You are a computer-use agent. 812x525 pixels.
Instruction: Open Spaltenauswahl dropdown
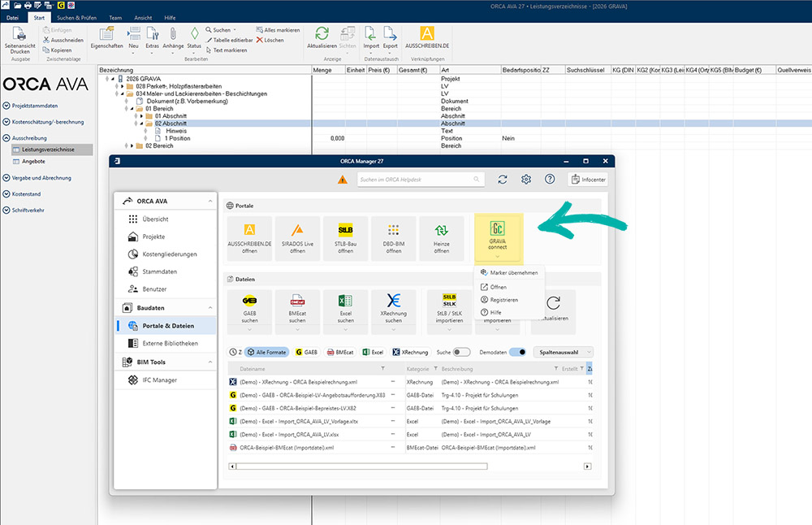click(563, 353)
